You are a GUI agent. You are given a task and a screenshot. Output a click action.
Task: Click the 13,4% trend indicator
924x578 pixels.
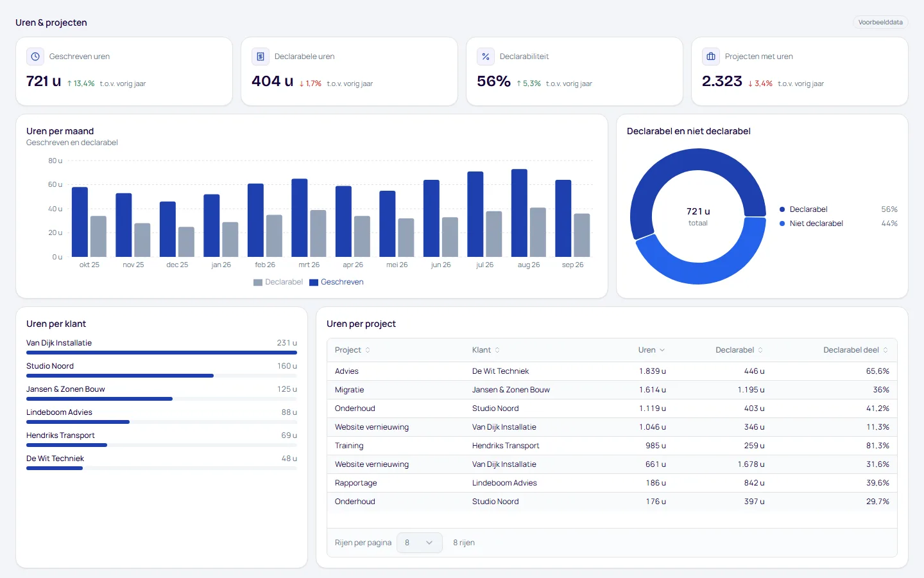tap(81, 83)
